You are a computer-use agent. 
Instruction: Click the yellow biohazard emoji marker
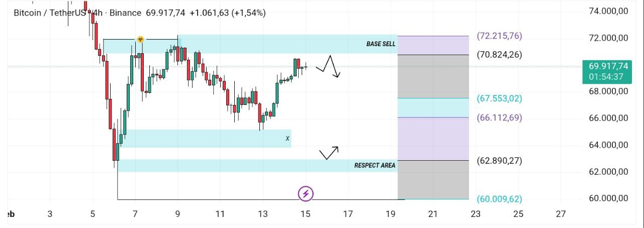(141, 39)
